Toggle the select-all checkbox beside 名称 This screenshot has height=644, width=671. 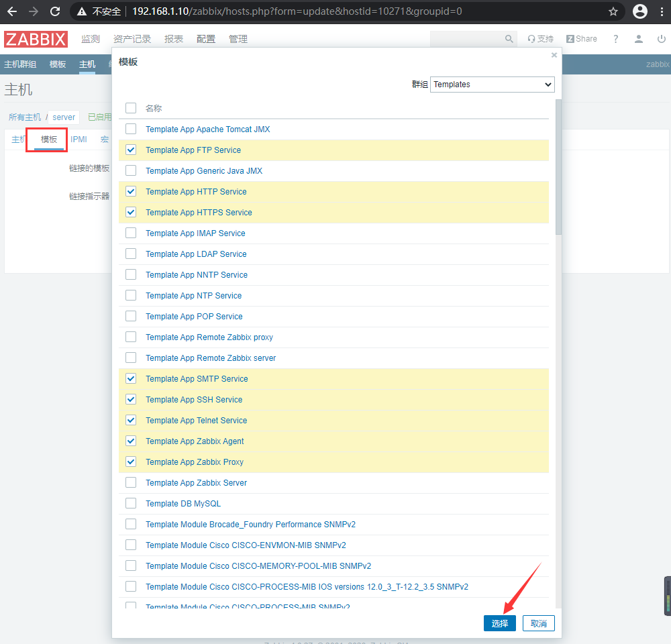point(131,108)
